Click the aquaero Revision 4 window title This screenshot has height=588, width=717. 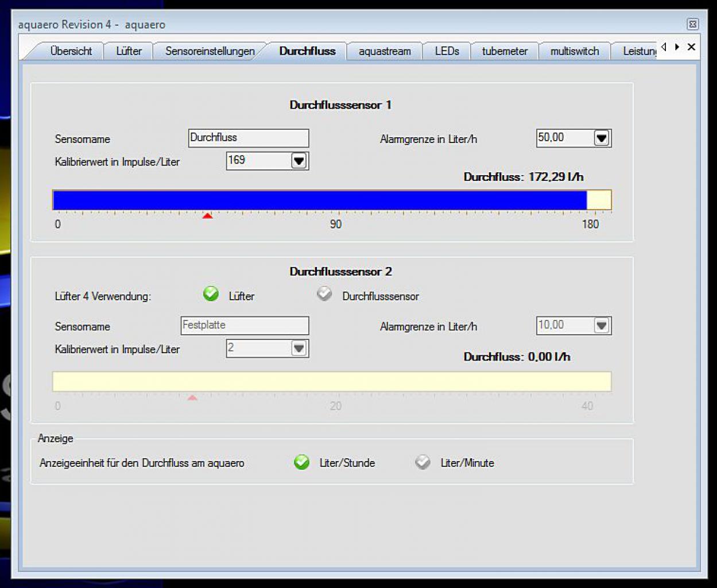(92, 25)
